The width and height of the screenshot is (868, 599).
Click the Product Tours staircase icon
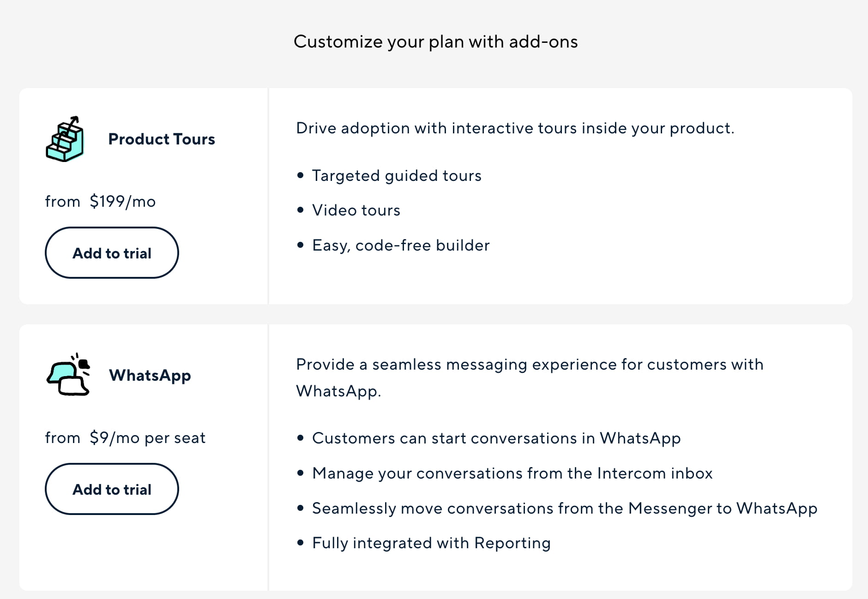tap(65, 139)
